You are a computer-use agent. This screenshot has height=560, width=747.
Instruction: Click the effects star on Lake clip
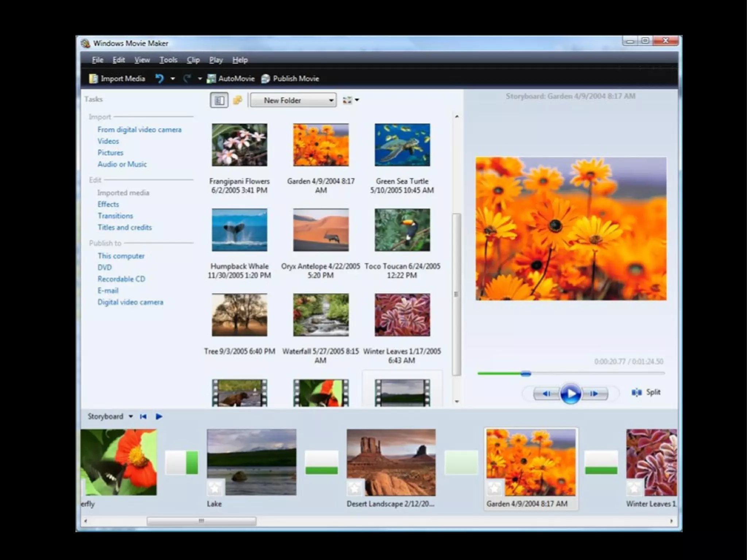click(215, 488)
